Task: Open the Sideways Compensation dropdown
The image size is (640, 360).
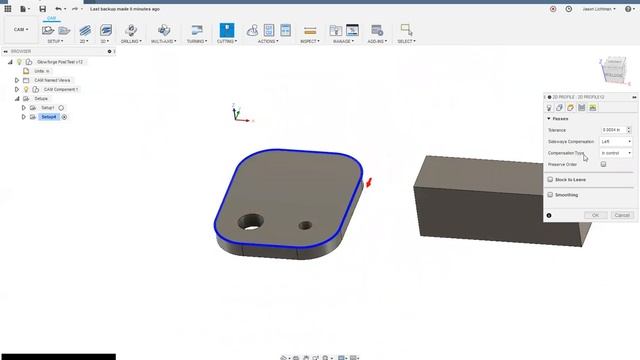Action: click(616, 141)
